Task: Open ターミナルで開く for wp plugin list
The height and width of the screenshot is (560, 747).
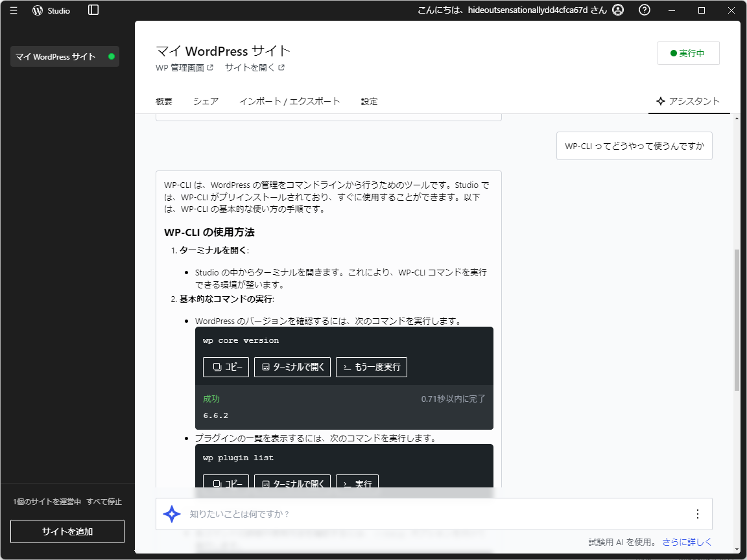Action: (x=292, y=484)
